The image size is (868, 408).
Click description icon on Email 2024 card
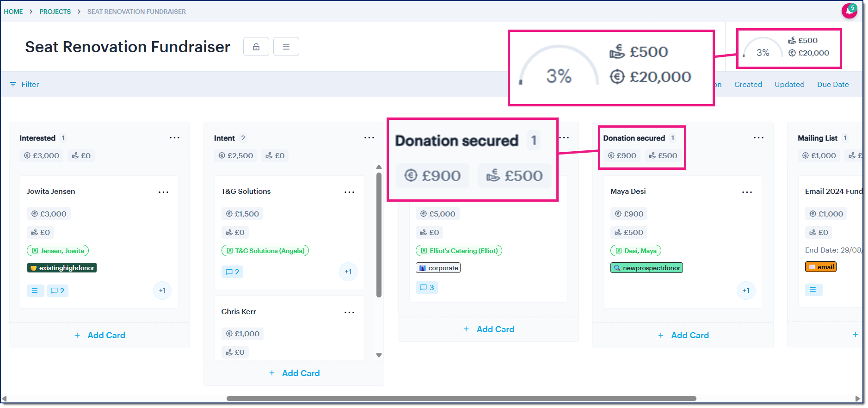click(813, 290)
